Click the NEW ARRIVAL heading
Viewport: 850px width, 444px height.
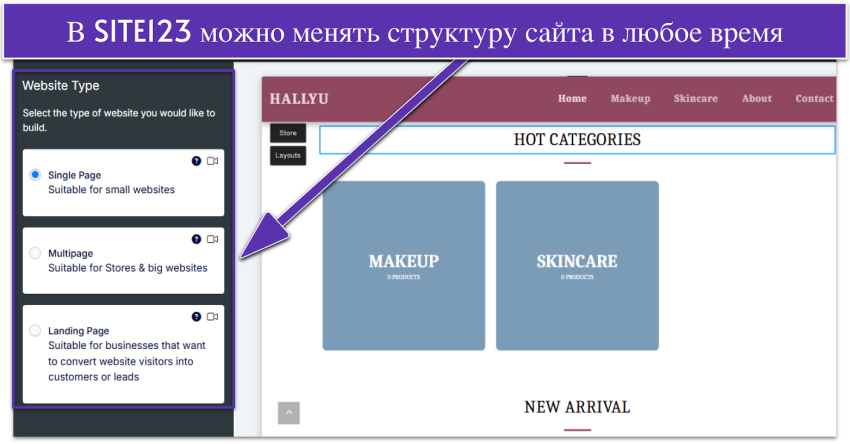pyautogui.click(x=577, y=407)
